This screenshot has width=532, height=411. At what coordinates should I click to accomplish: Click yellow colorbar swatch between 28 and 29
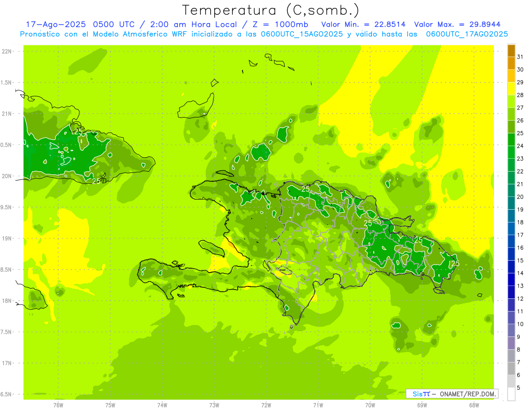511,89
